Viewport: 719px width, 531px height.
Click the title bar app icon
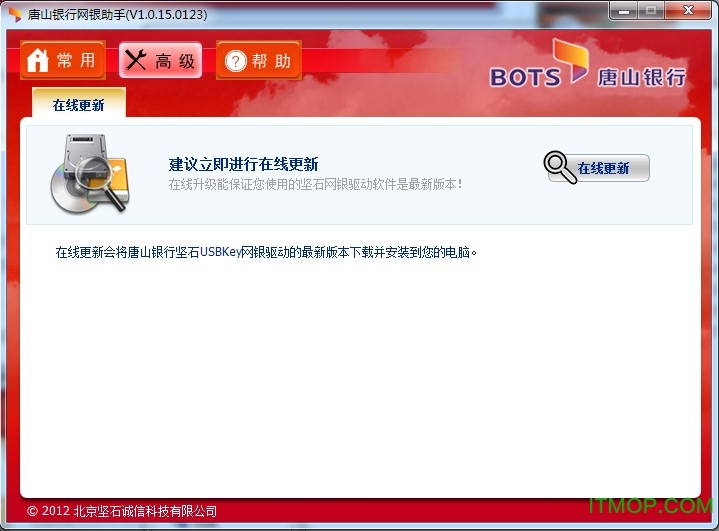click(15, 15)
